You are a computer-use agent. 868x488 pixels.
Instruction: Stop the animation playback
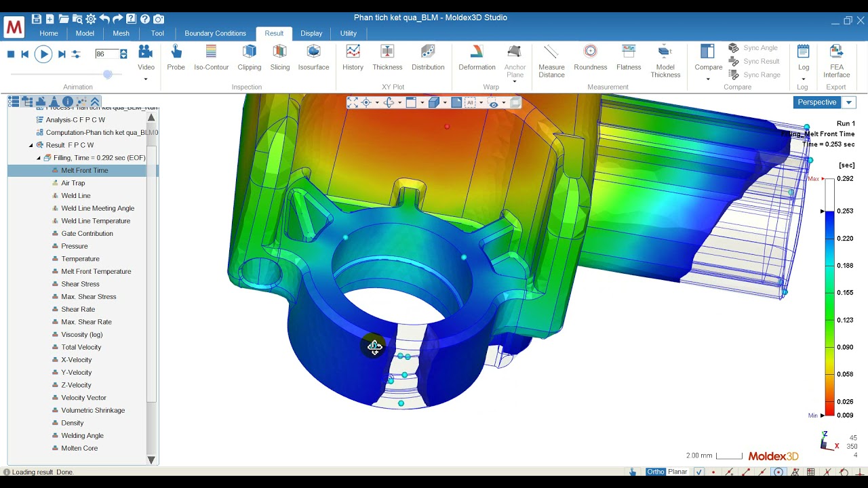pyautogui.click(x=11, y=54)
